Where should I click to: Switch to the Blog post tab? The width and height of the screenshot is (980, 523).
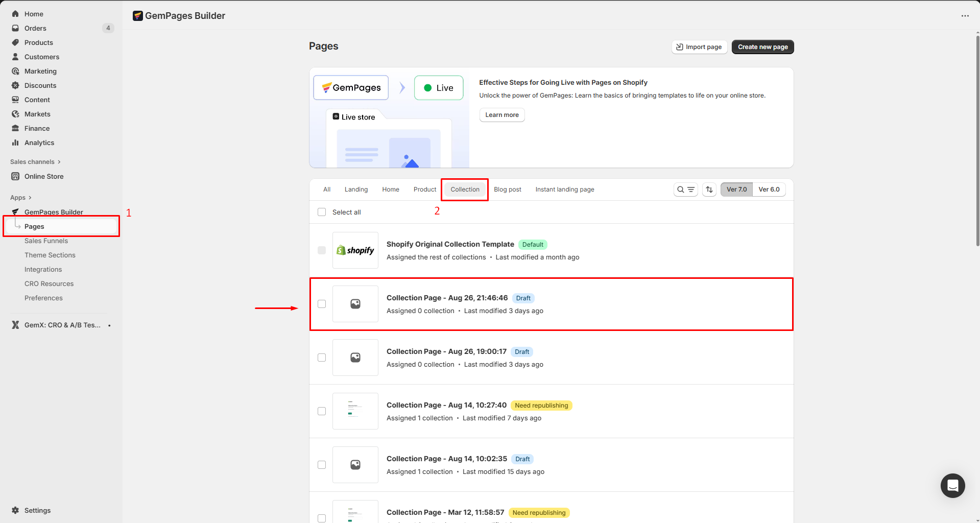(507, 189)
